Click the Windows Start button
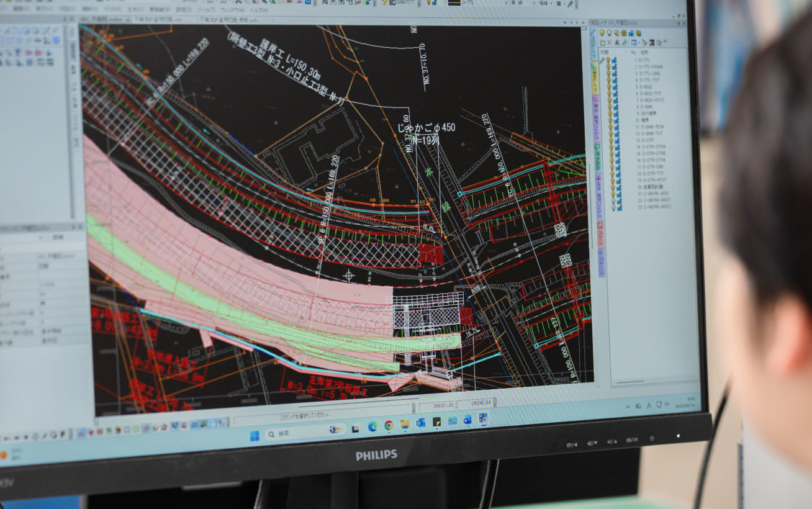The width and height of the screenshot is (812, 509). pos(255,436)
